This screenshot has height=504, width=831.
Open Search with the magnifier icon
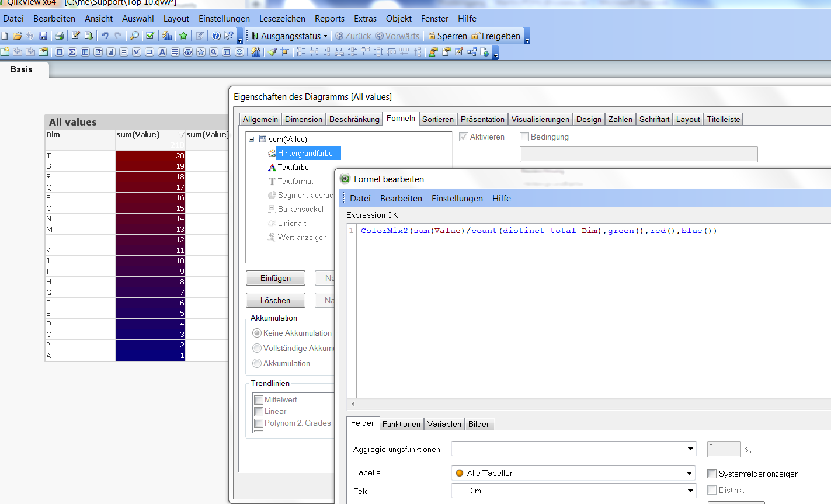tap(134, 36)
